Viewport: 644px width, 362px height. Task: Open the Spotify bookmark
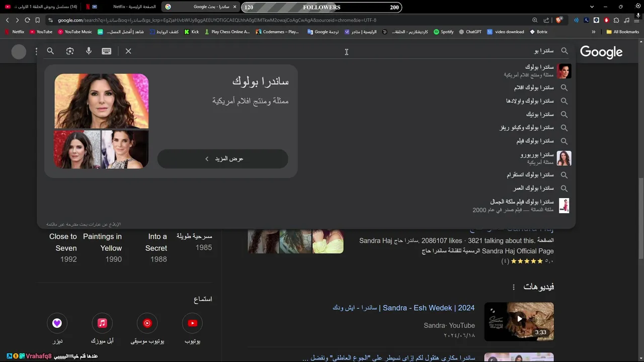tap(443, 32)
